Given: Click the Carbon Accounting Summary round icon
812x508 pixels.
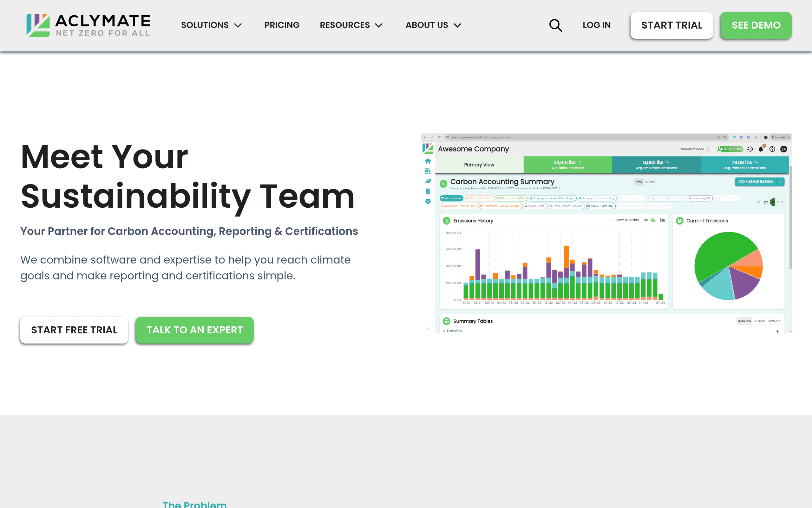Looking at the screenshot, I should click(443, 184).
